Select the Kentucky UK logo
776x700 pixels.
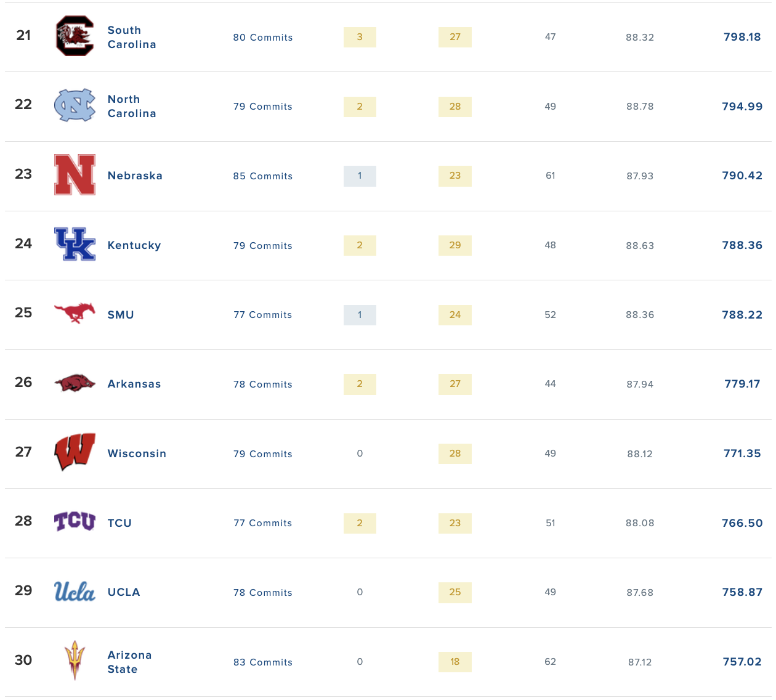(x=75, y=244)
